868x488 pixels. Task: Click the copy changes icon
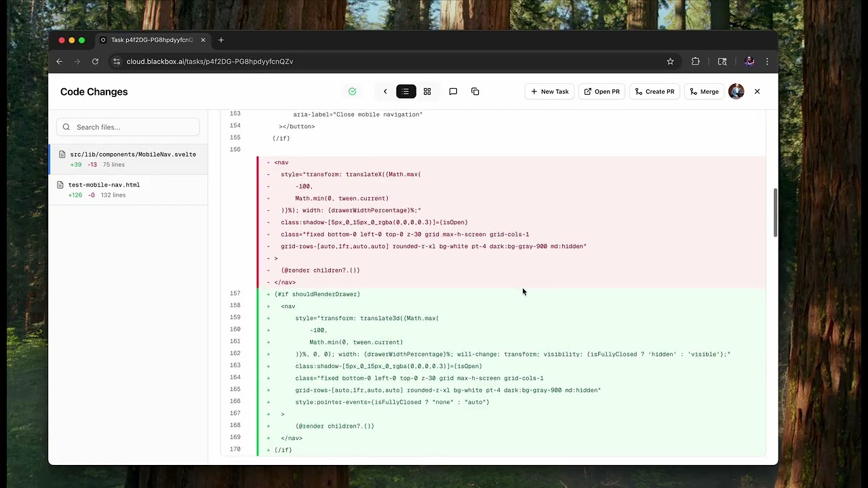point(475,91)
